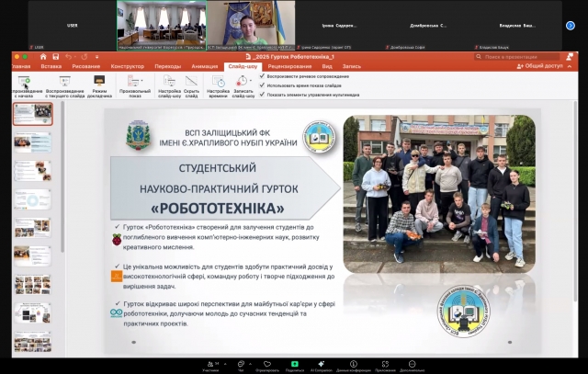This screenshot has width=588, height=374.
Task: Open Отреагировать reactions in Zoom
Action: point(267,366)
